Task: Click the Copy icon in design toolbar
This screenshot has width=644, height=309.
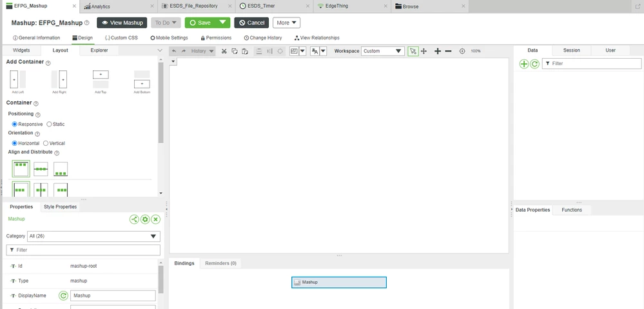Action: coord(235,52)
